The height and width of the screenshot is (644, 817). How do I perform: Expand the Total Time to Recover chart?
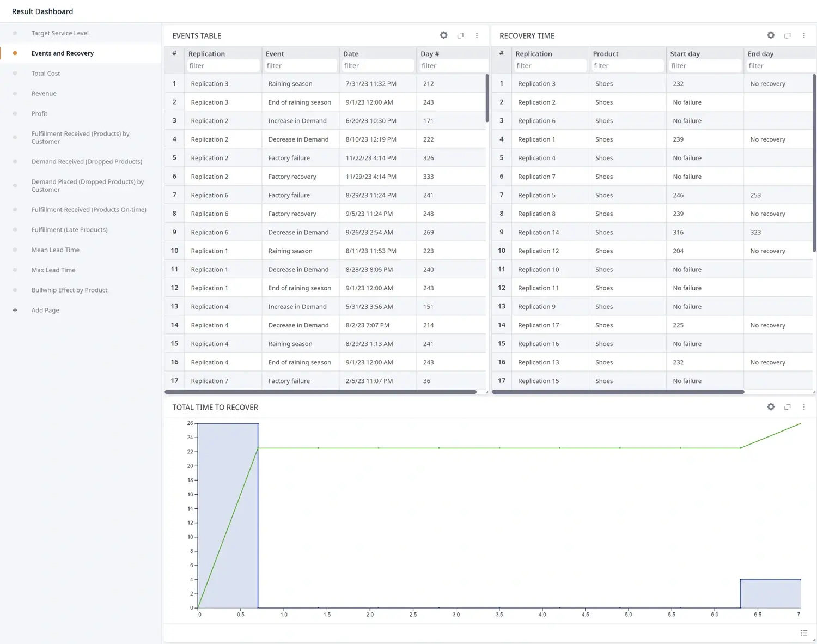[x=787, y=407]
